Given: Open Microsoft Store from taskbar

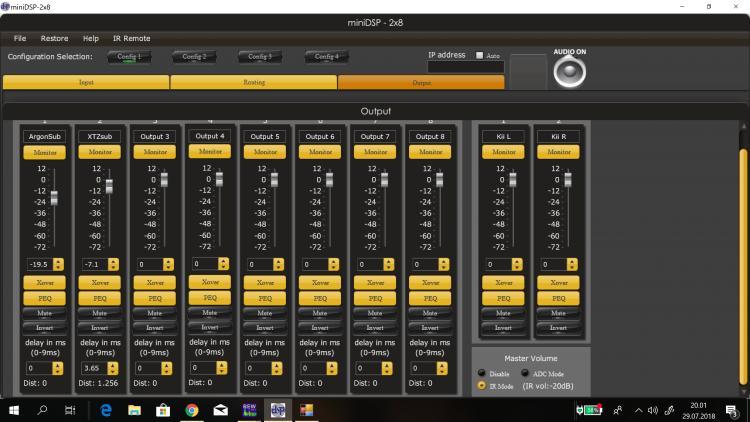Looking at the screenshot, I should (163, 410).
